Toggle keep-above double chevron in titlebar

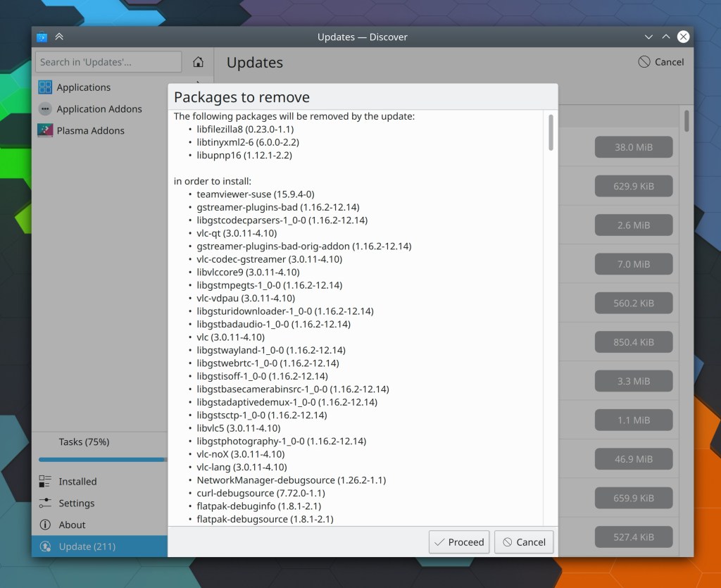[59, 37]
